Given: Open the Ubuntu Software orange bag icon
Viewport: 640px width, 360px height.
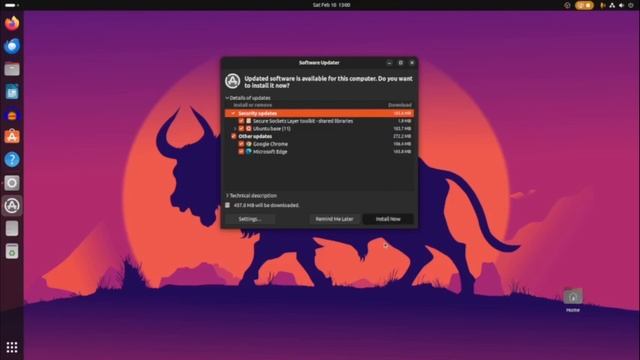Looking at the screenshot, I should pyautogui.click(x=12, y=137).
